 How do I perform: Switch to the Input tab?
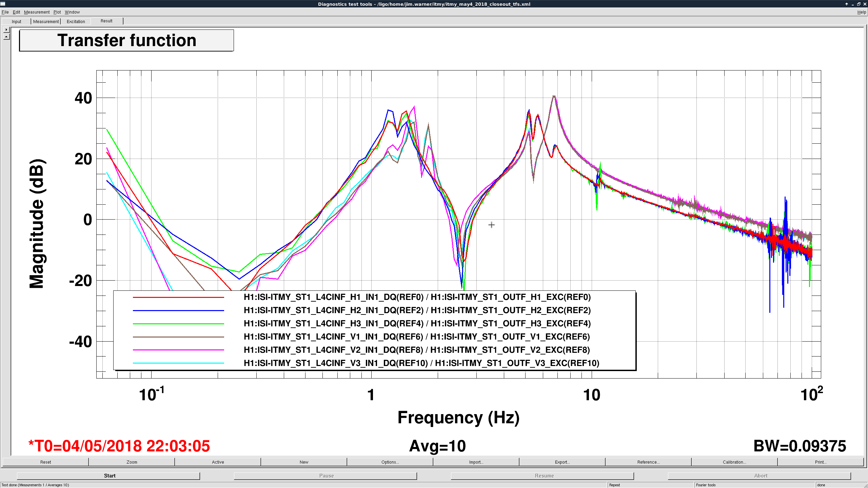pyautogui.click(x=16, y=21)
